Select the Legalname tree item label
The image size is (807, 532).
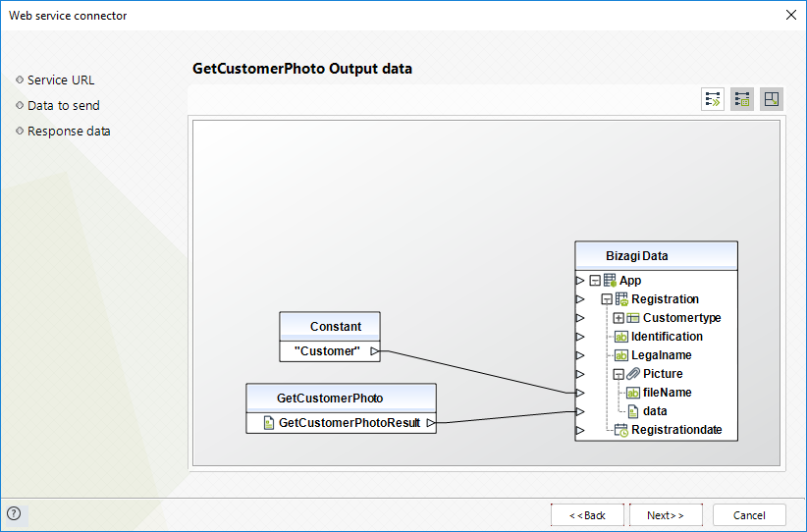click(662, 355)
